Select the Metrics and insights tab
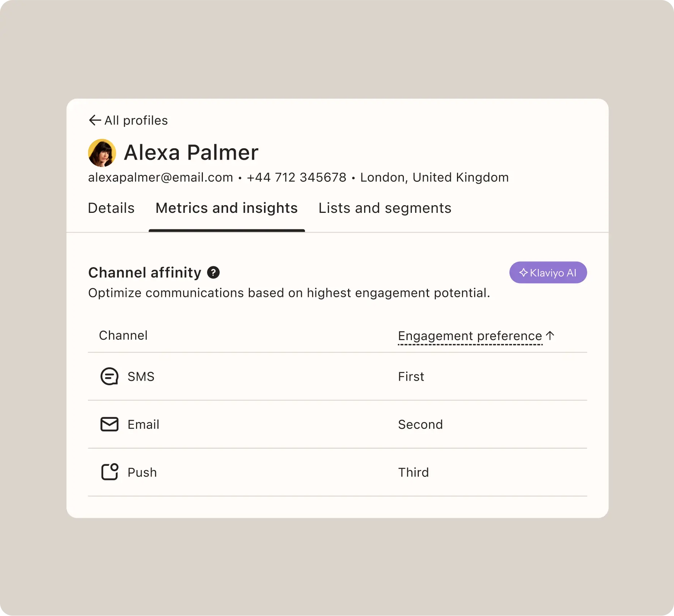Image resolution: width=674 pixels, height=616 pixels. (x=227, y=208)
